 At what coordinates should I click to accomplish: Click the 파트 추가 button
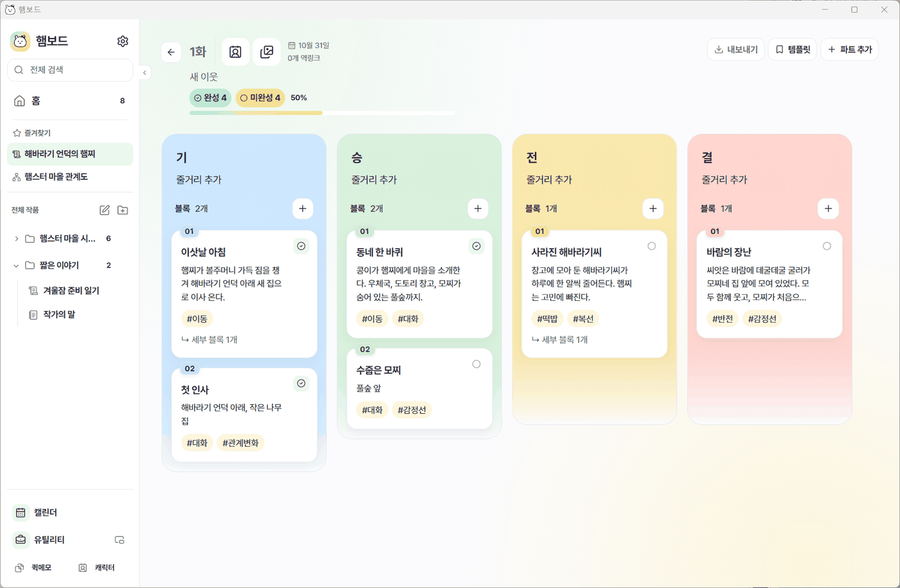[x=850, y=49]
